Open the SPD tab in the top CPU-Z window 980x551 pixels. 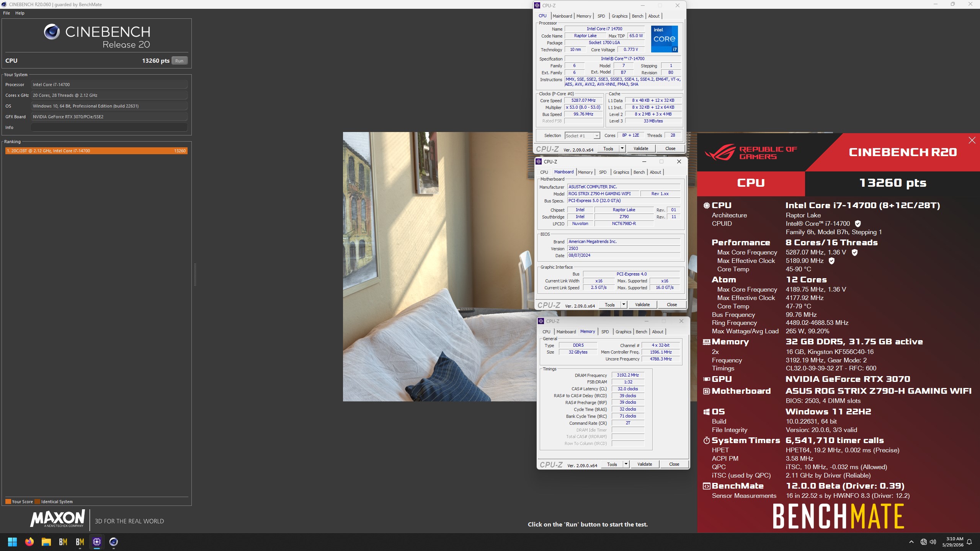pos(601,16)
